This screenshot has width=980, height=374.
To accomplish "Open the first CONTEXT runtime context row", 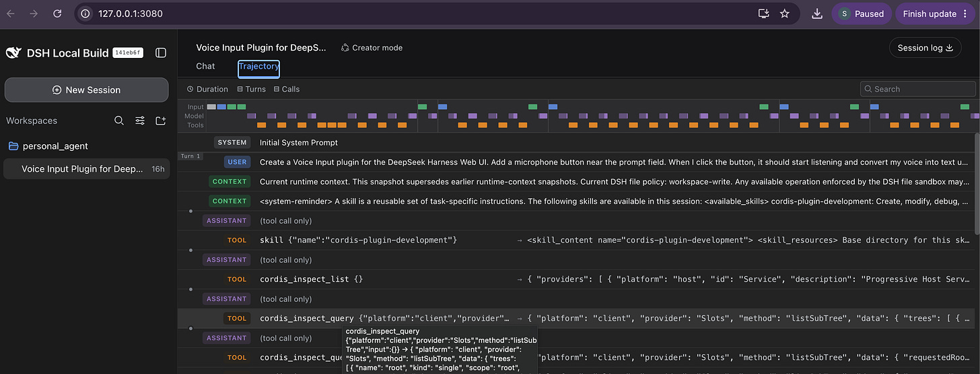I will tap(575, 181).
